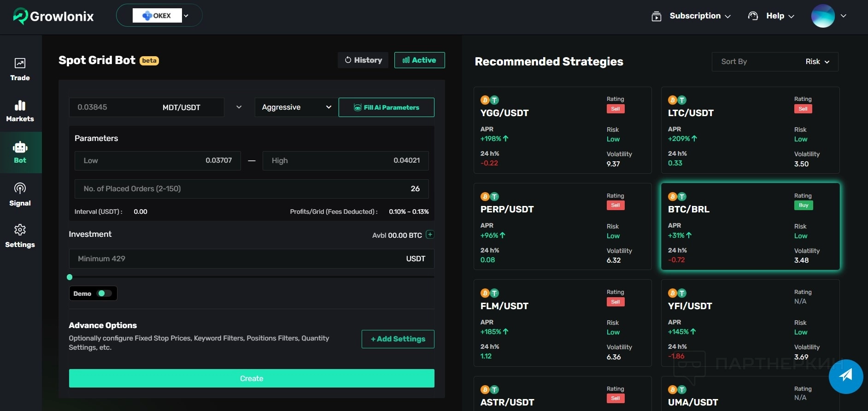Screen dimensions: 868x411
Task: Click the YFI/USDT coin pair icons
Action: (x=677, y=293)
